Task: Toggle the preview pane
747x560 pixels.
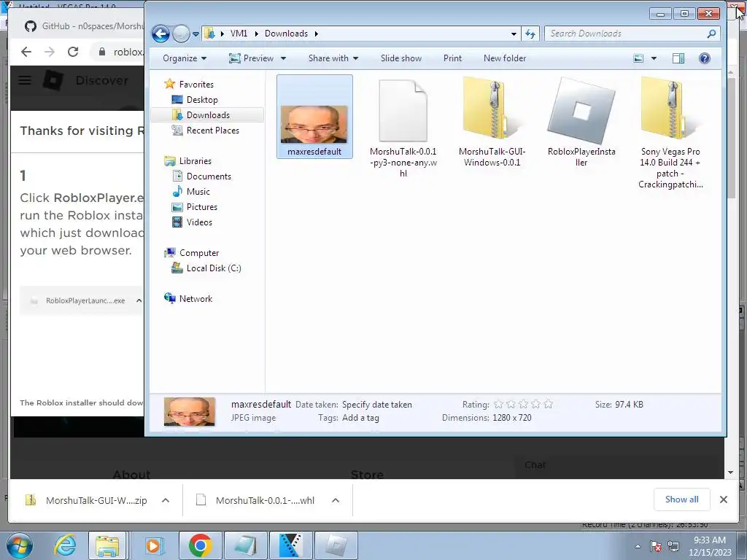Action: 678,58
